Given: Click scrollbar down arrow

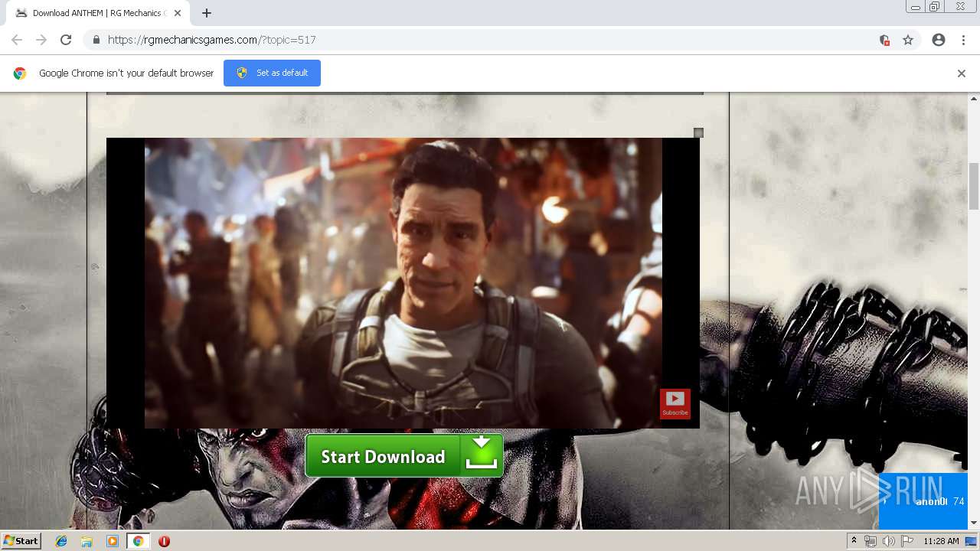Looking at the screenshot, I should (974, 523).
